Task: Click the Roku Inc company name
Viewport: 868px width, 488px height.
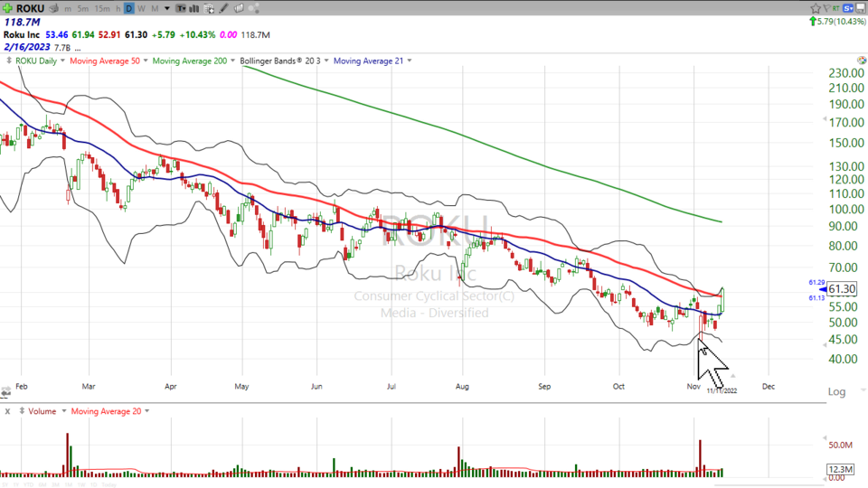Action: tap(22, 34)
